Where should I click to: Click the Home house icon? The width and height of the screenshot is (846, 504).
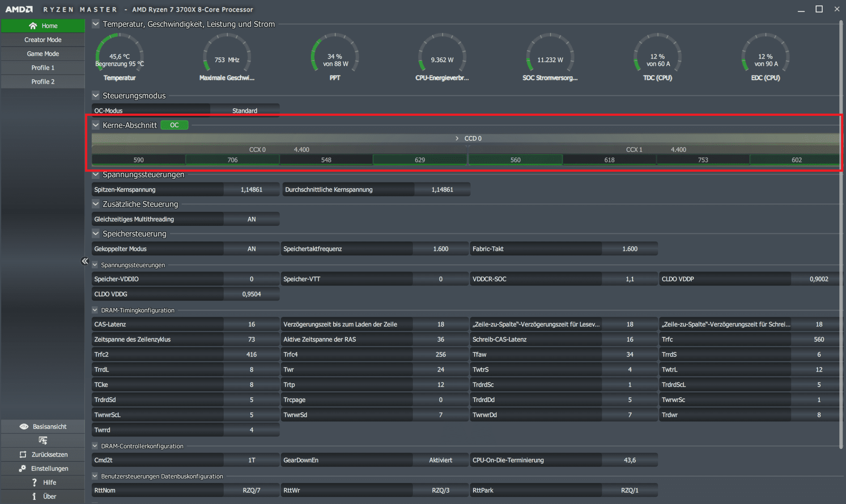point(33,25)
